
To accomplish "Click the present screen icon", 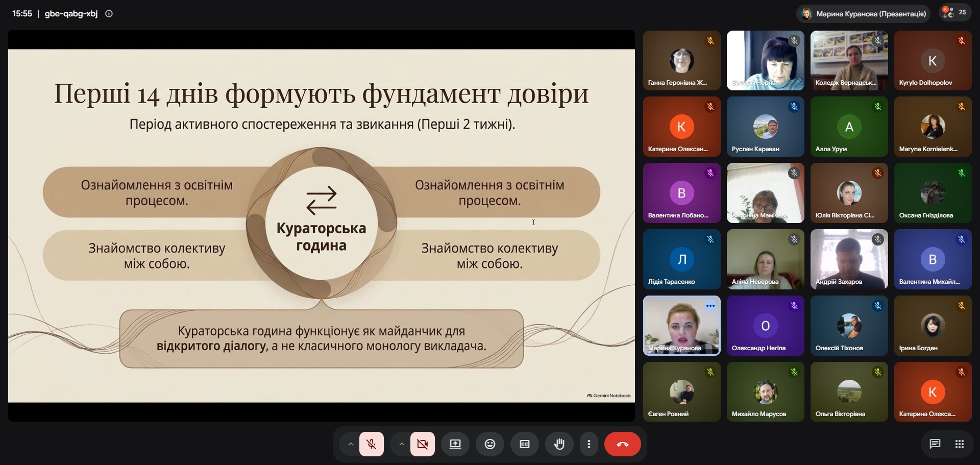I will (x=455, y=444).
